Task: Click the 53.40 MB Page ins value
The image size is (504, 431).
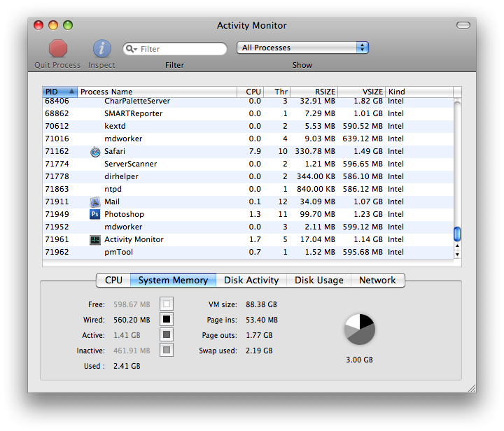Action: pos(262,320)
